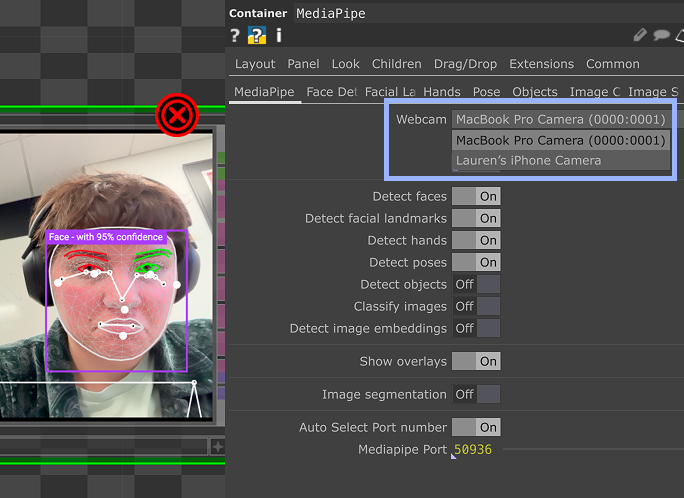Open the operator info icon

click(x=279, y=35)
